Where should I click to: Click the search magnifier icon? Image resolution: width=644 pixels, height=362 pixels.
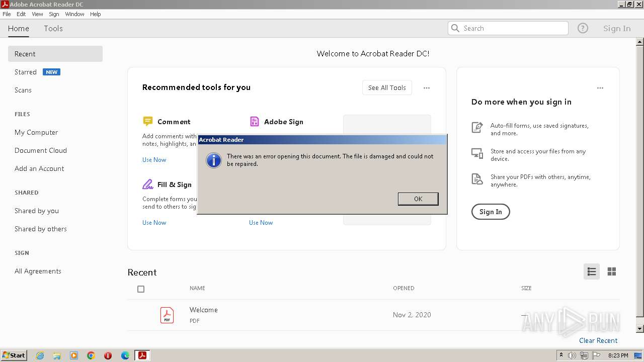tap(455, 28)
